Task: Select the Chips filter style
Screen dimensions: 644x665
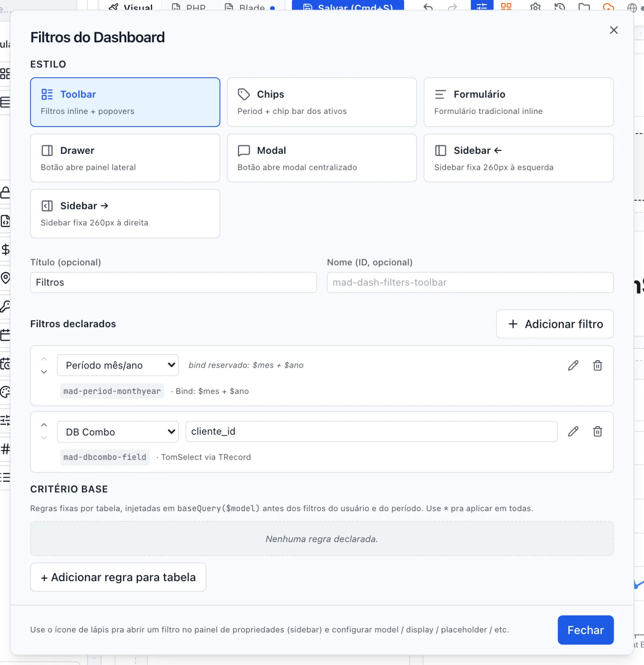Action: pyautogui.click(x=322, y=102)
